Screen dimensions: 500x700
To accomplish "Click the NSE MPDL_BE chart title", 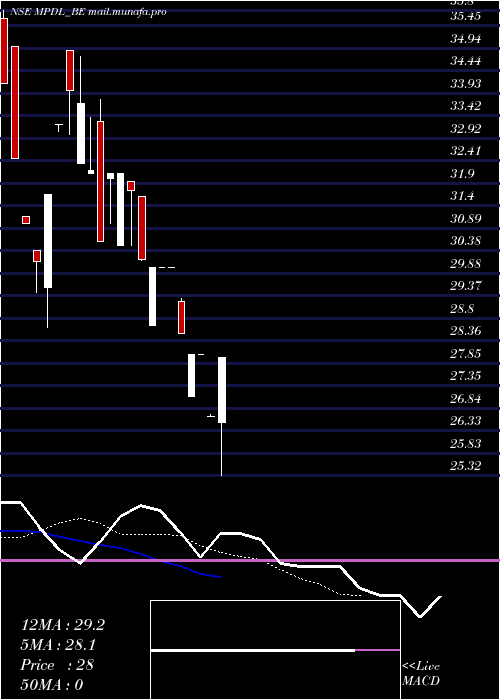I will coord(88,12).
